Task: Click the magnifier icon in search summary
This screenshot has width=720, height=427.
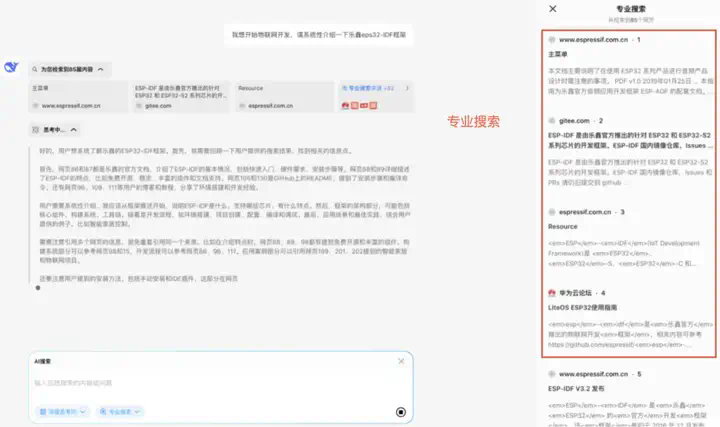Action: coord(35,69)
